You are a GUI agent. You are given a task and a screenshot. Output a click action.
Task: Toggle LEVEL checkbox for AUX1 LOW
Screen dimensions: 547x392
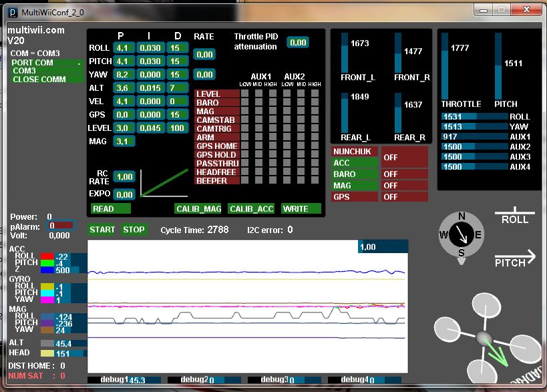[244, 94]
